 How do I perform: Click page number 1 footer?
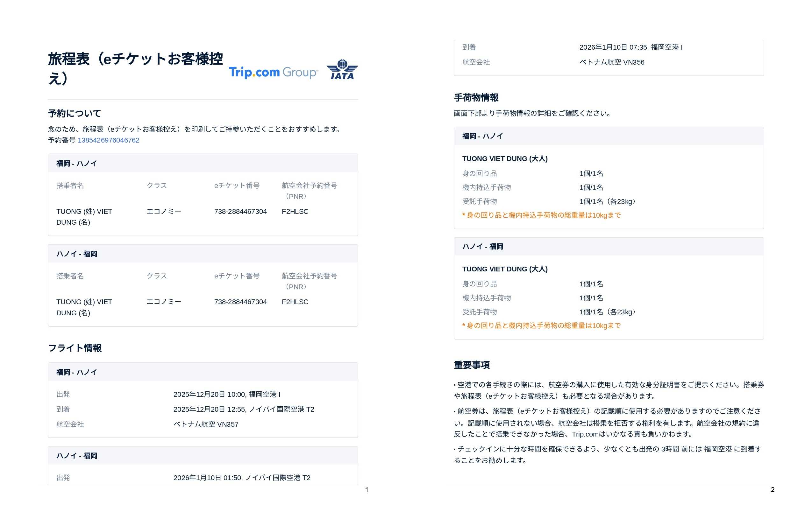[x=367, y=490]
